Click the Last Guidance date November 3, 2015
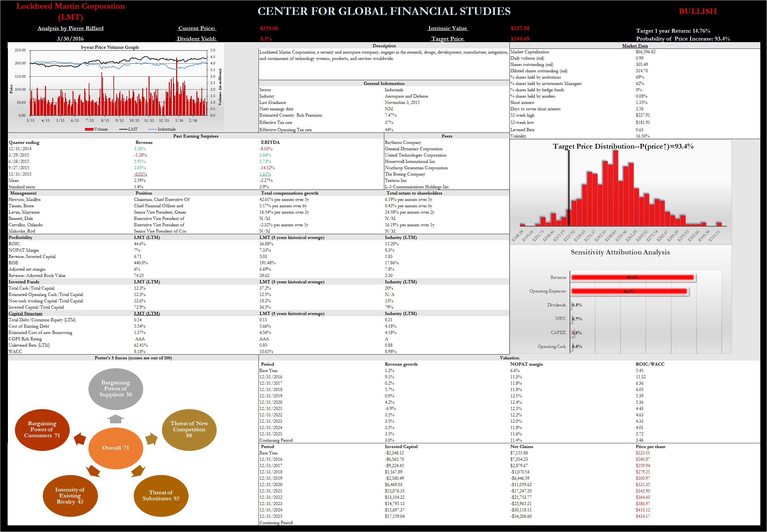767x532 pixels. pos(402,102)
